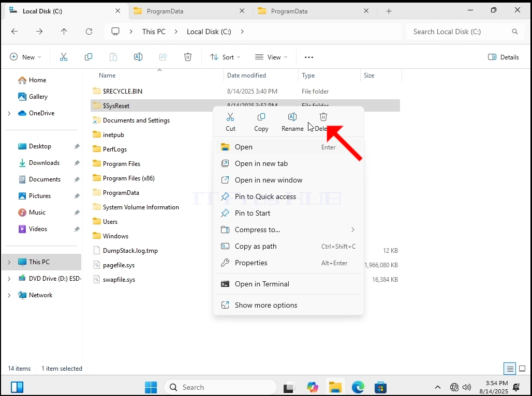Open the See more ellipsis menu

click(x=309, y=57)
